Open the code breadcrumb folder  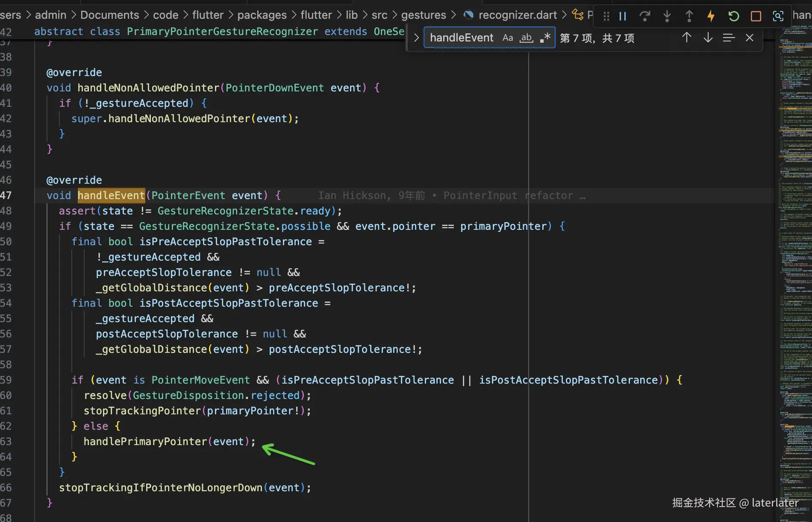coord(166,15)
